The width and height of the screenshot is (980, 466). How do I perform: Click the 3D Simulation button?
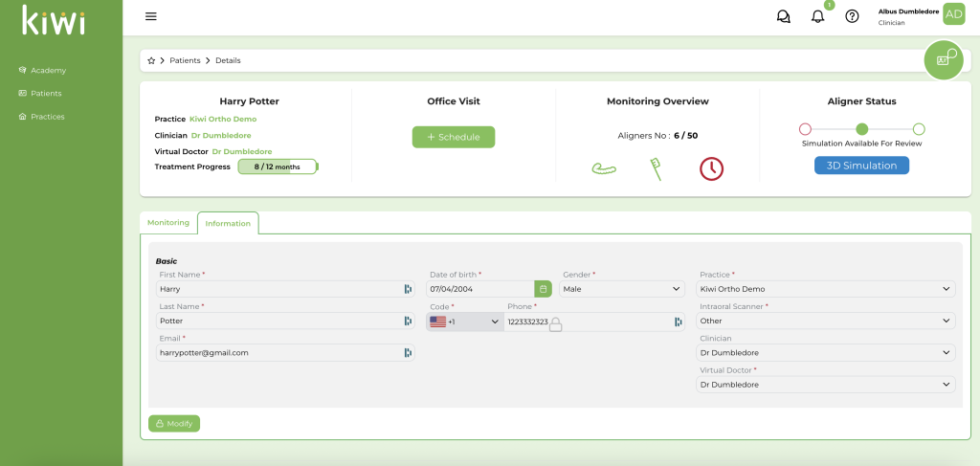(861, 166)
